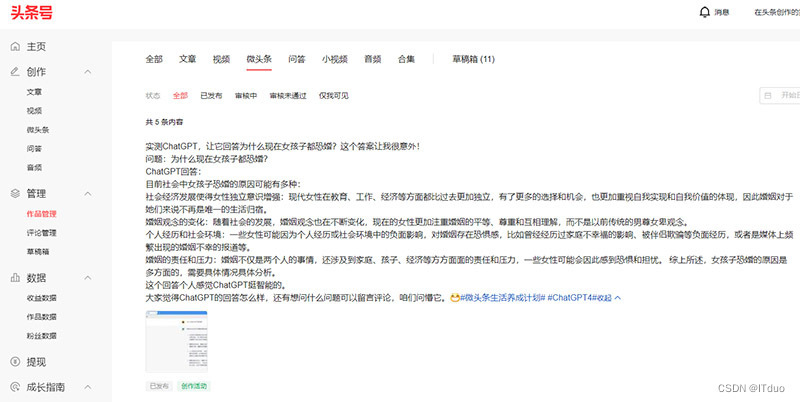800x402 pixels.
Task: Click the start date input field
Action: tap(780, 95)
